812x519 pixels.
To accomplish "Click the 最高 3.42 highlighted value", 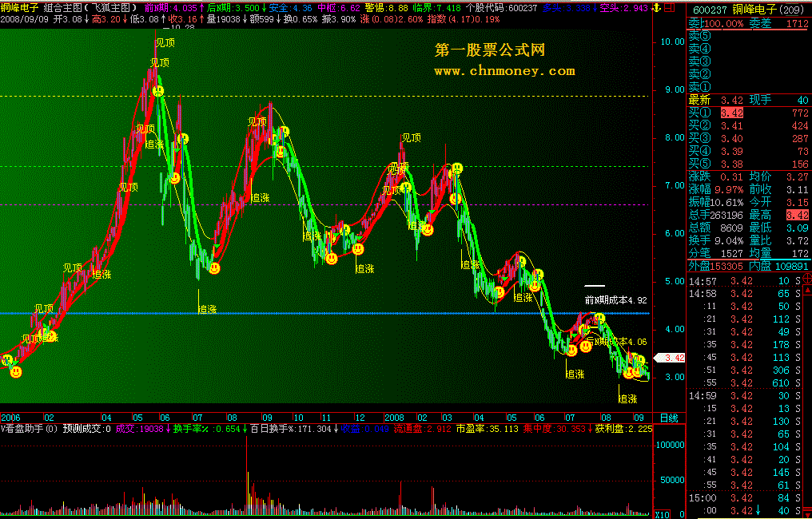I will point(798,215).
